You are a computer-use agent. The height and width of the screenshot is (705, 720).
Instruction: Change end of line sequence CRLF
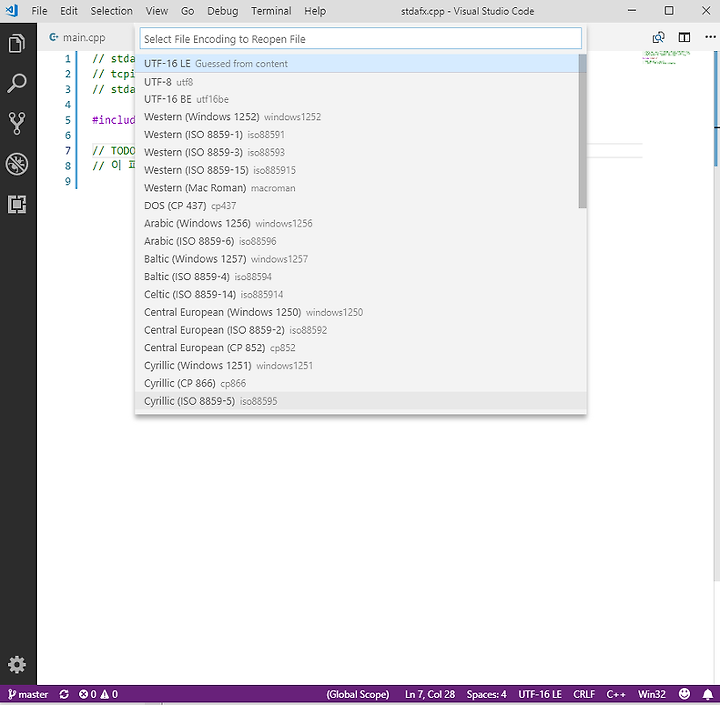pos(584,694)
